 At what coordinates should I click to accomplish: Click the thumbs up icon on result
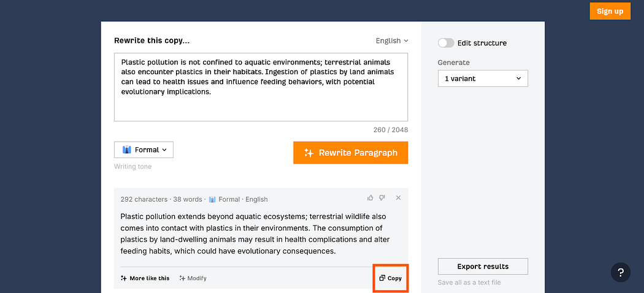[x=370, y=198]
